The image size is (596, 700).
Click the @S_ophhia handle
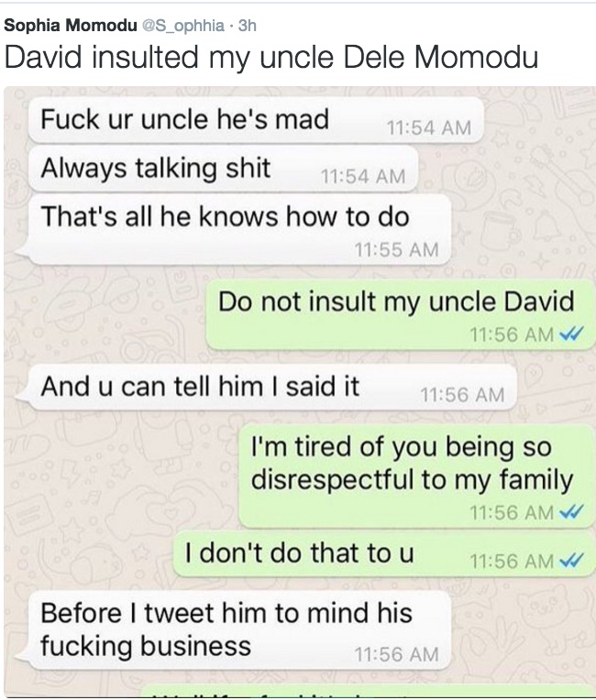point(183,26)
